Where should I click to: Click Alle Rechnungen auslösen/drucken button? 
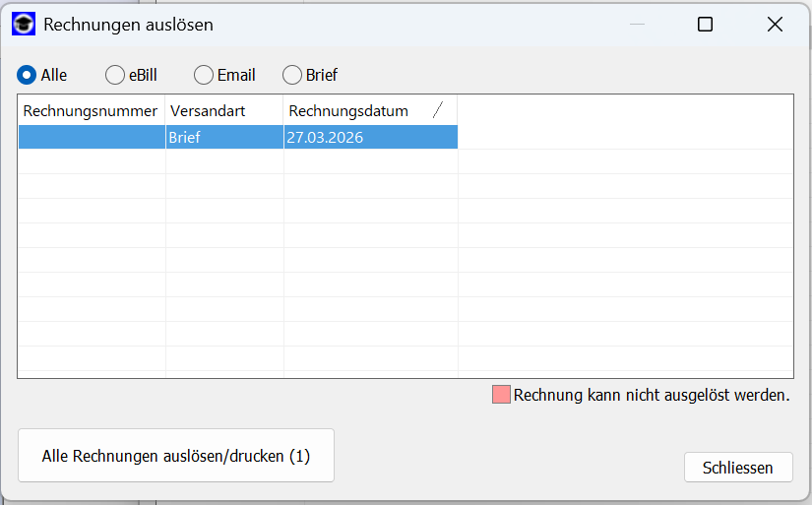point(176,456)
